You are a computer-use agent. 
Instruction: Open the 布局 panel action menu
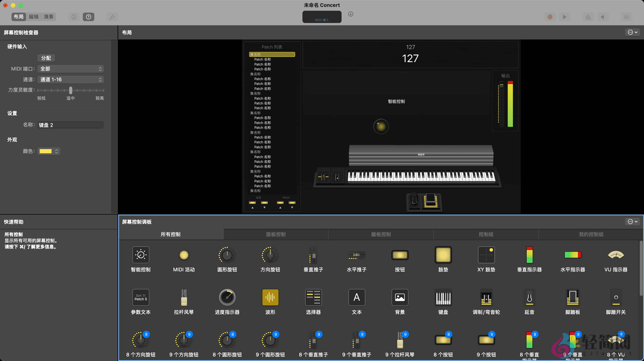pos(632,32)
